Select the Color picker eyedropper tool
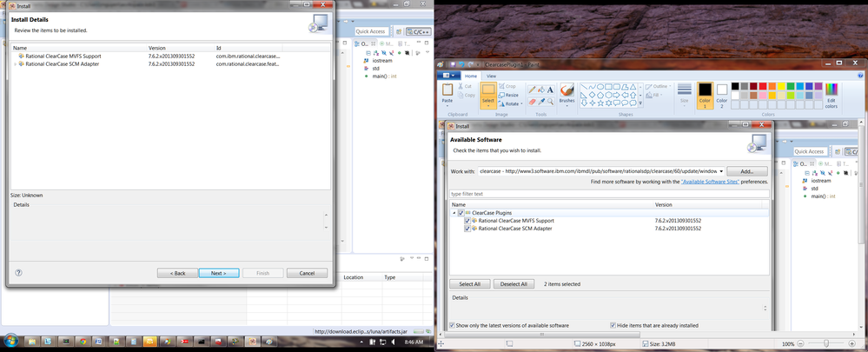868x352 pixels. [x=540, y=102]
